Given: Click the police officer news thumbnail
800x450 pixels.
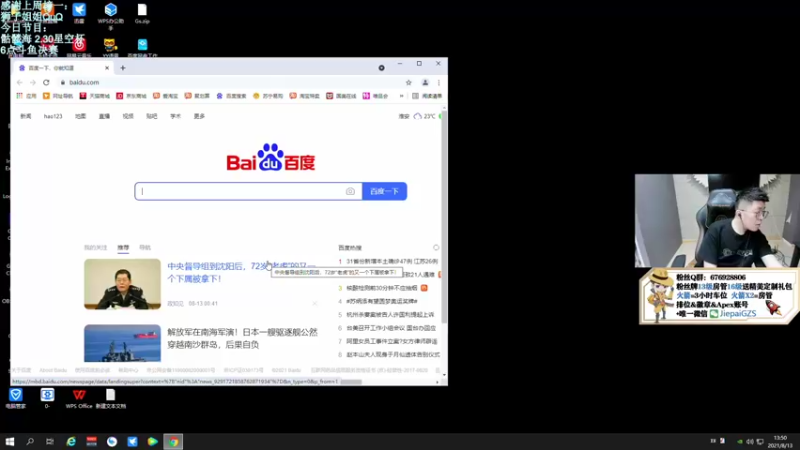Looking at the screenshot, I should tap(122, 284).
